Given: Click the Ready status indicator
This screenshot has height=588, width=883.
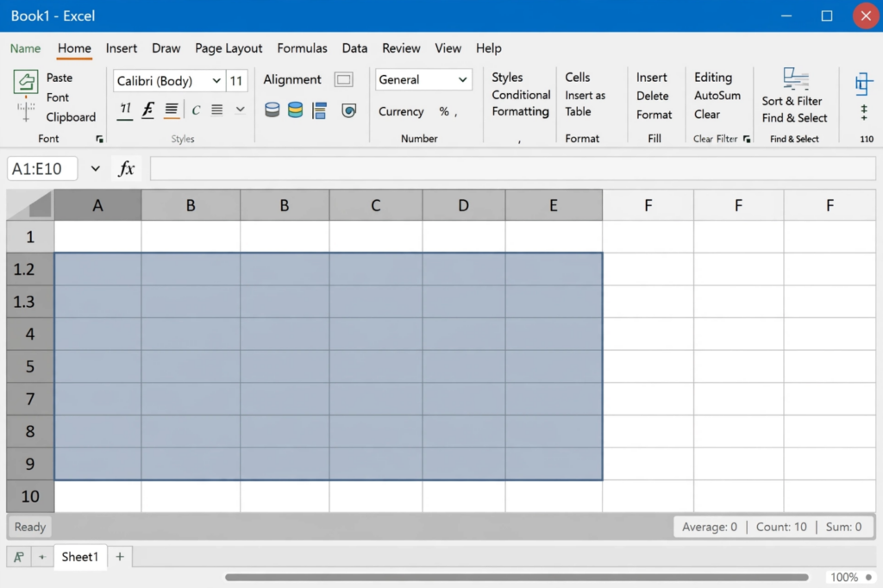Looking at the screenshot, I should click(30, 527).
